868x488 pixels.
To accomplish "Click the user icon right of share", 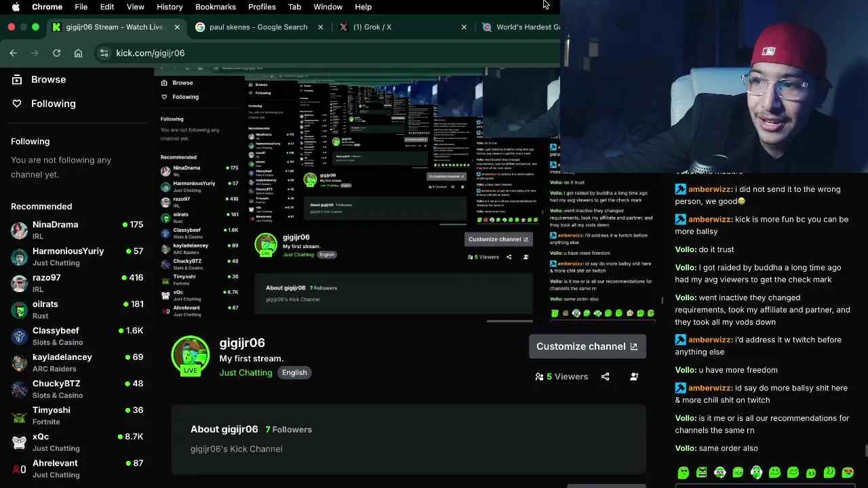I will [634, 377].
